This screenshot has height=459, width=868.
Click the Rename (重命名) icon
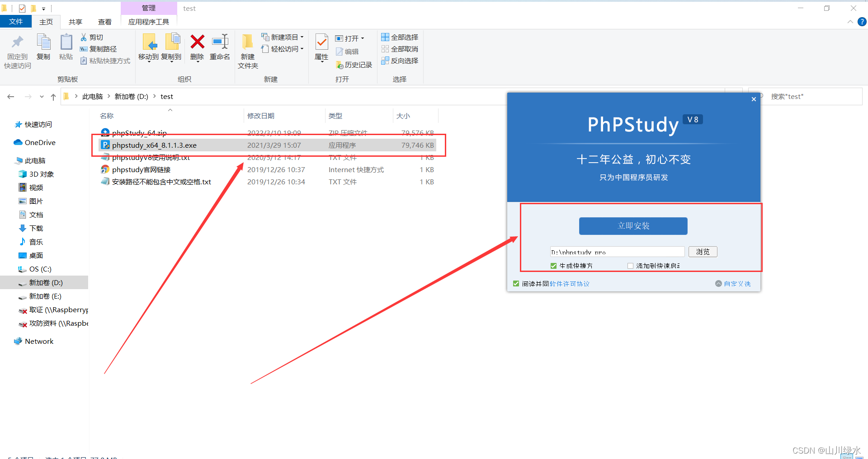220,42
